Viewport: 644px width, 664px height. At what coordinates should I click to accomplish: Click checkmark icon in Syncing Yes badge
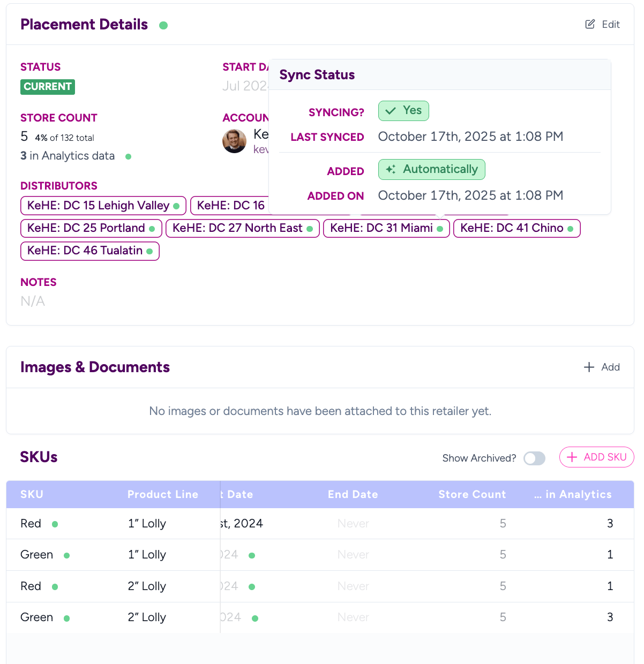(x=391, y=111)
